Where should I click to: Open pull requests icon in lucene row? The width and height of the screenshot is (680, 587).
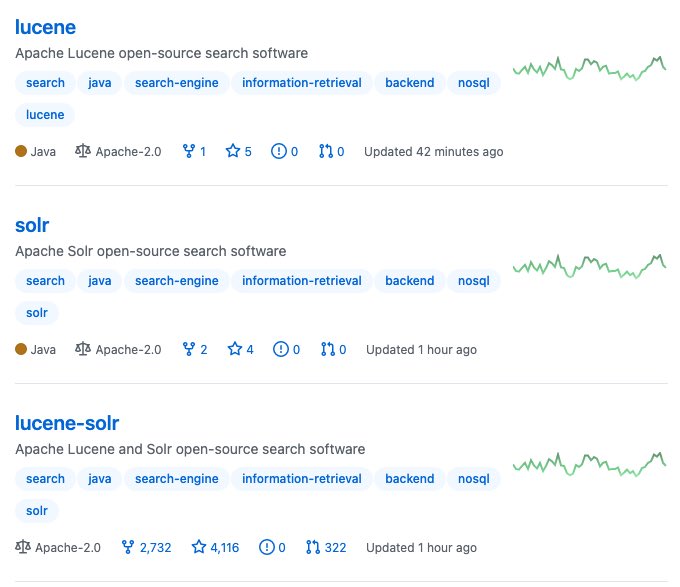[326, 151]
